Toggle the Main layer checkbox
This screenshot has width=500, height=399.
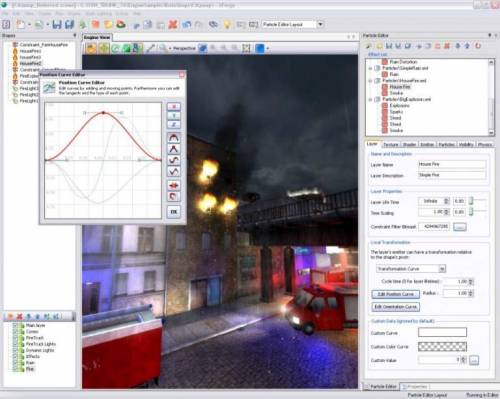point(15,325)
